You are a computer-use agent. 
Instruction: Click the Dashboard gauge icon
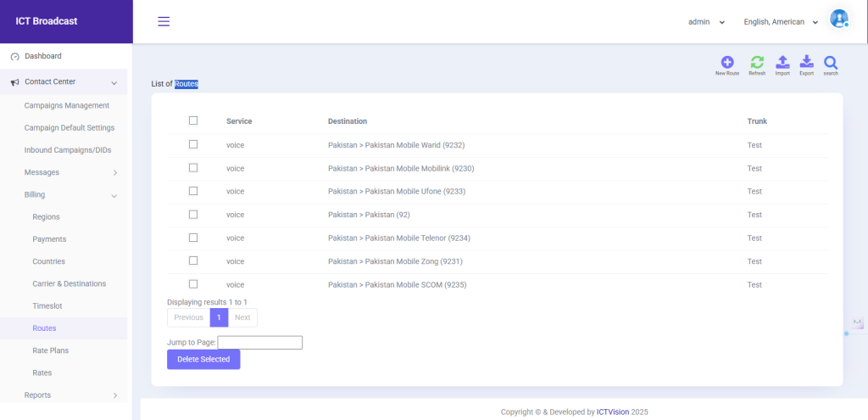pyautogui.click(x=14, y=57)
